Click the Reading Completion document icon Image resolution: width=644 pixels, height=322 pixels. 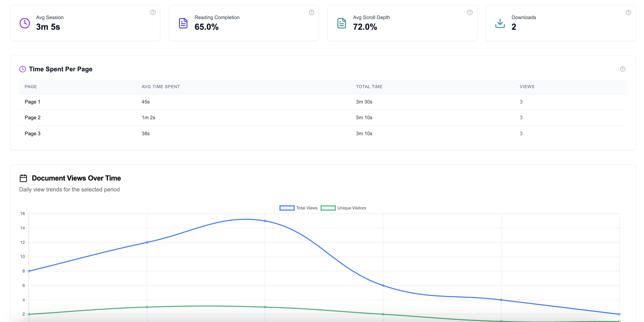(x=183, y=23)
